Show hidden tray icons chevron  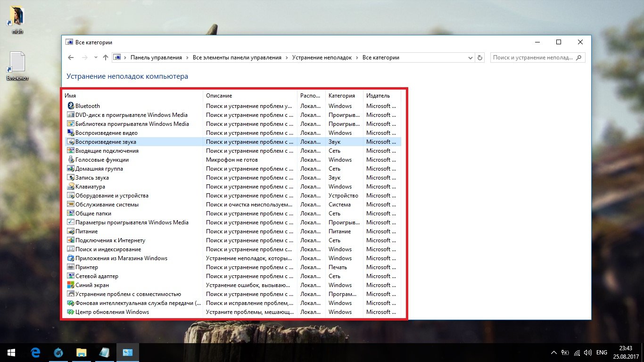554,353
